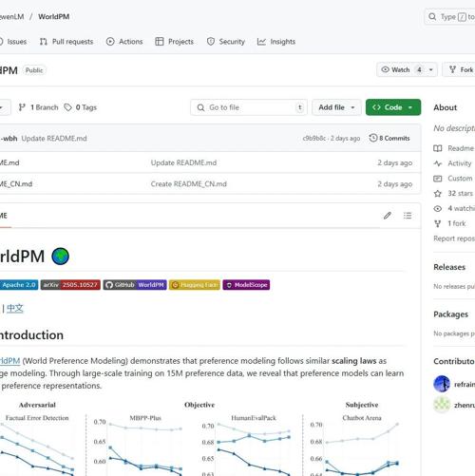Screen dimensions: 475x476
Task: Open commit history clock icon
Action: (x=373, y=138)
